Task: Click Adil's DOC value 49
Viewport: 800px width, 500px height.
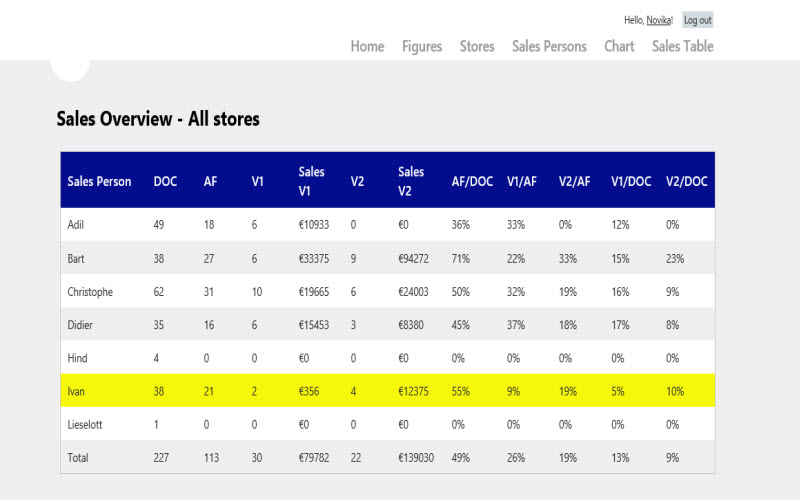Action: 159,225
